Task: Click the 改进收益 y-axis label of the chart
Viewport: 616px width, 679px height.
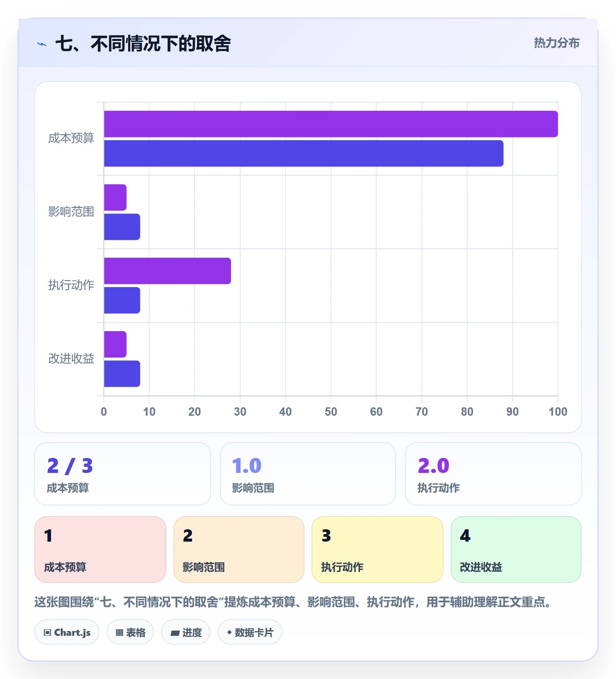Action: tap(71, 359)
